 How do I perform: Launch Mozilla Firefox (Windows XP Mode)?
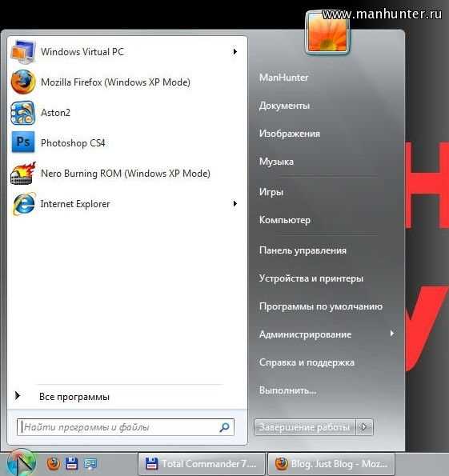click(x=126, y=82)
